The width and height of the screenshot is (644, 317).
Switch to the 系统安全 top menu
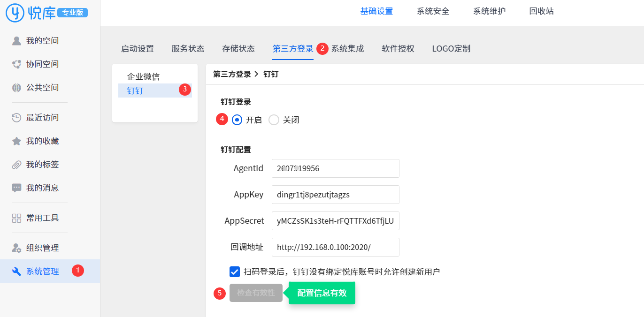[433, 11]
